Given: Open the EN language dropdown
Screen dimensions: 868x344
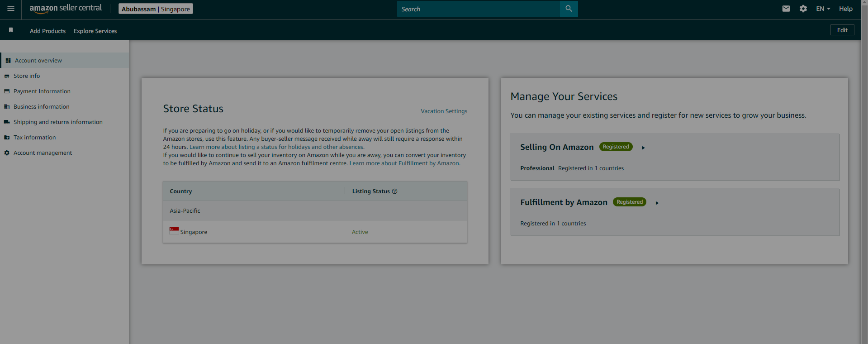Looking at the screenshot, I should pos(823,9).
